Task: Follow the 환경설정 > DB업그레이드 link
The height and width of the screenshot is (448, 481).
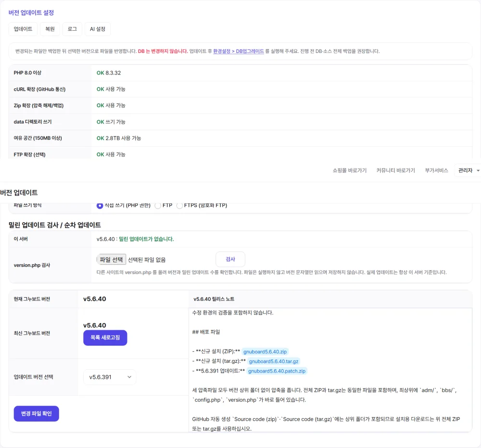Action: point(239,51)
